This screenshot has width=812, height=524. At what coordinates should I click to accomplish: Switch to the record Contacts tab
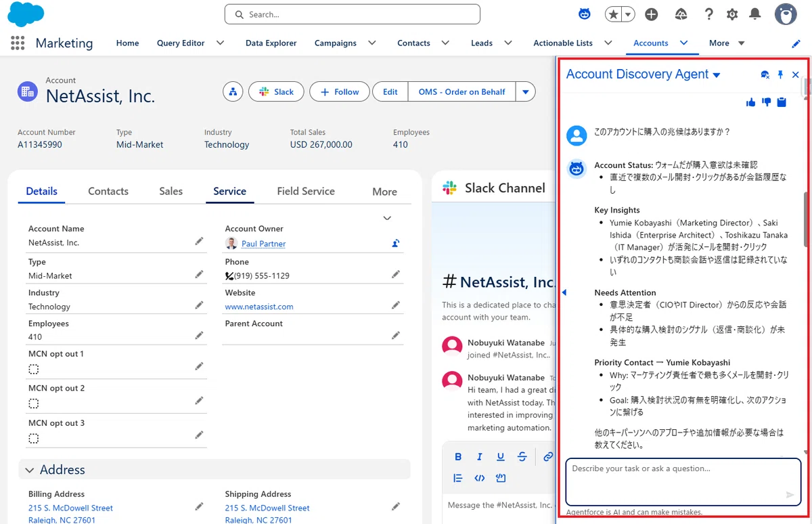(x=108, y=192)
